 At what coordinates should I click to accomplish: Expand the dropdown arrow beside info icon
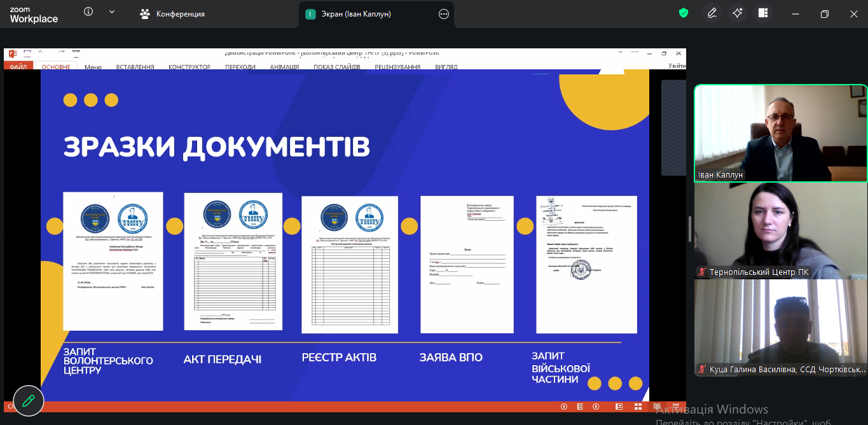pos(112,12)
